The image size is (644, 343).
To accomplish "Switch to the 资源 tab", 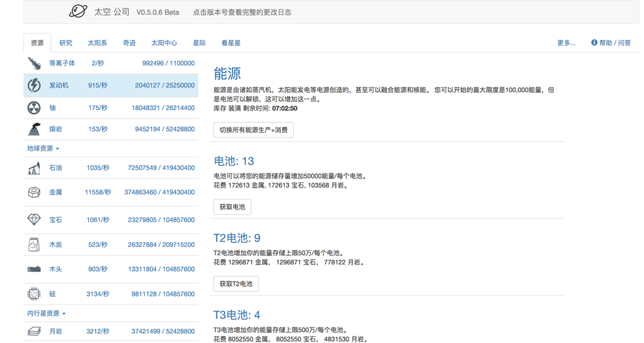I will pos(37,43).
